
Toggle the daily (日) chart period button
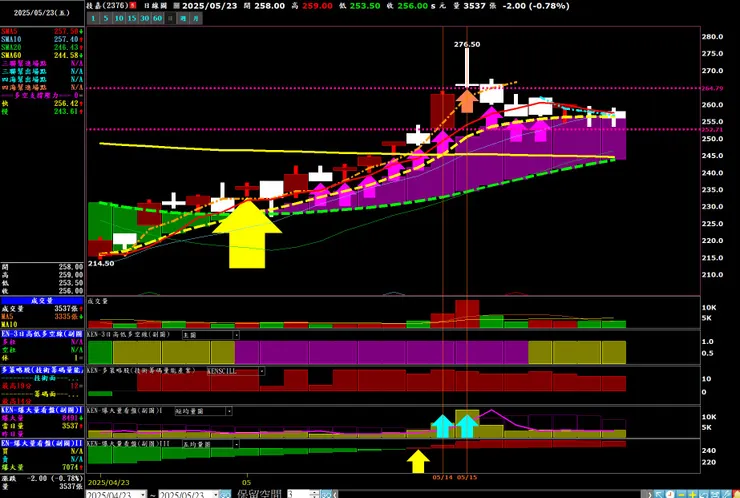170,18
